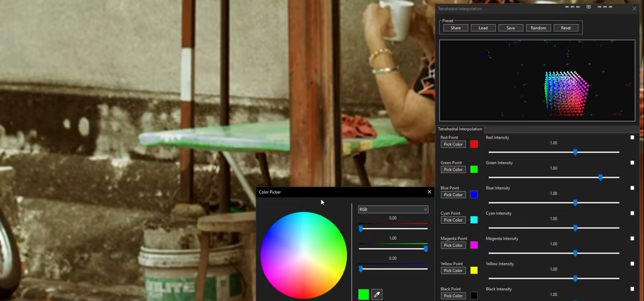Click the Blue Point color swatch
Viewport: 644px width, 301px height.
pos(474,195)
